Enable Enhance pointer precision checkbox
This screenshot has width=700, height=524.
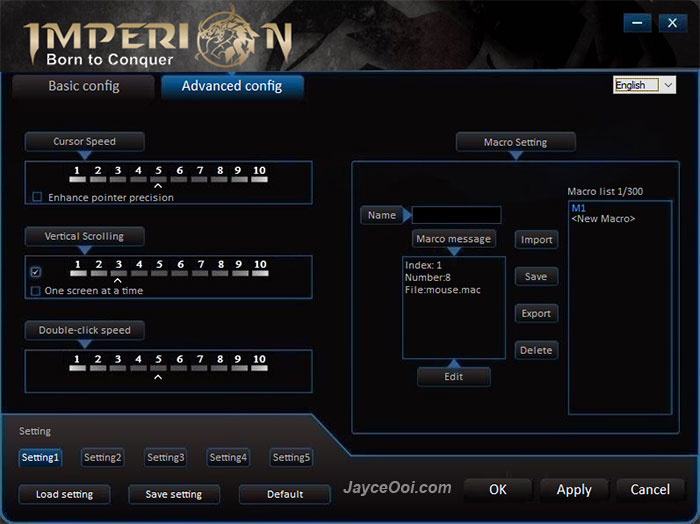pos(37,197)
